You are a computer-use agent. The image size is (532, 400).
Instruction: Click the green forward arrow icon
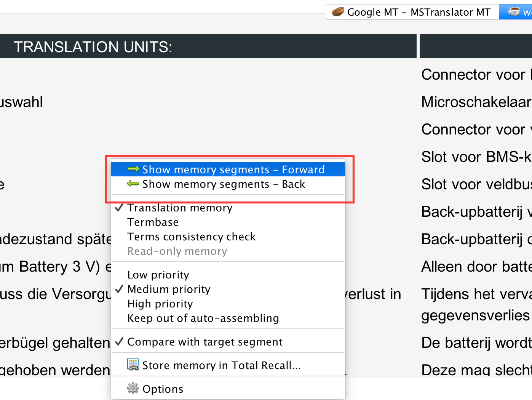pos(133,169)
